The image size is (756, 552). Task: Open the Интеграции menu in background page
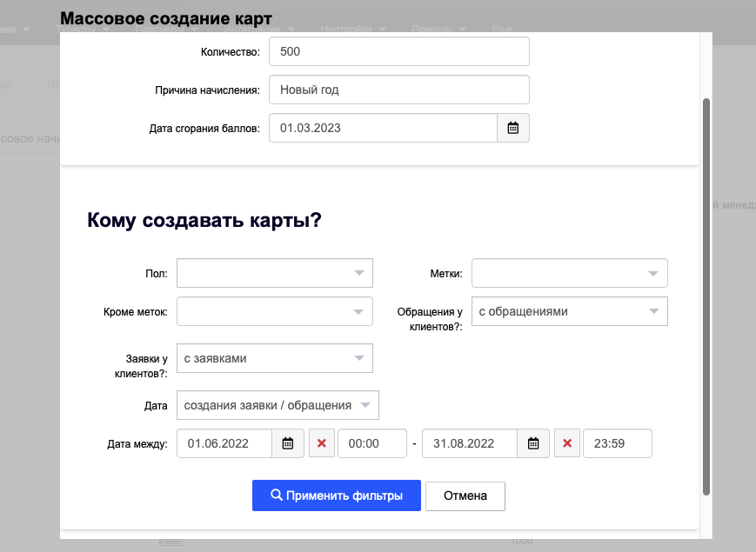pos(259,29)
